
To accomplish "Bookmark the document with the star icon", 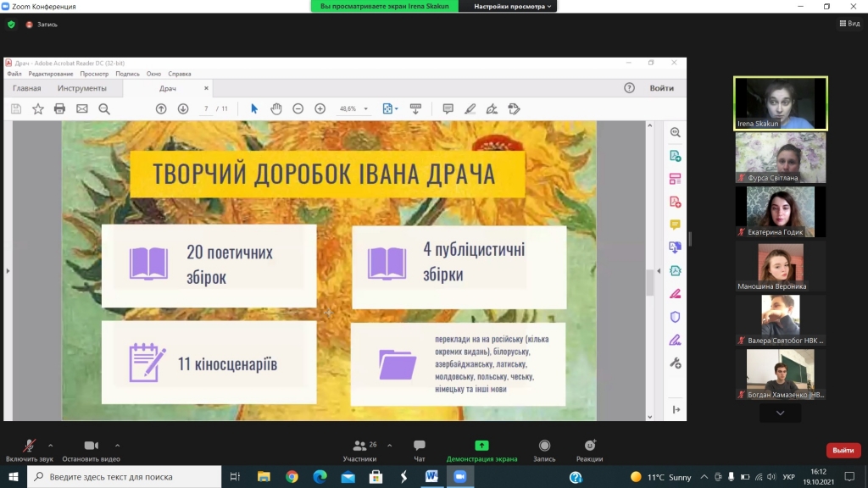I will 37,109.
